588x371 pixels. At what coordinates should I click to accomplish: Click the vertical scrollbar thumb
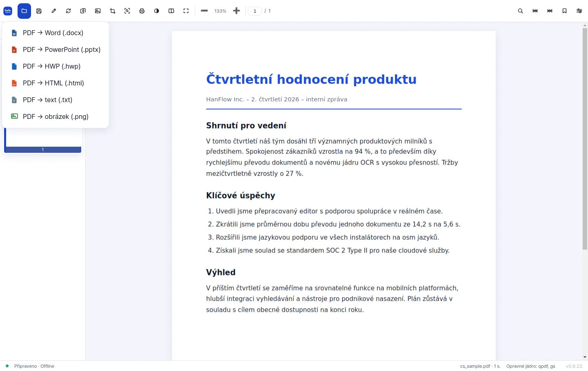coord(585,139)
